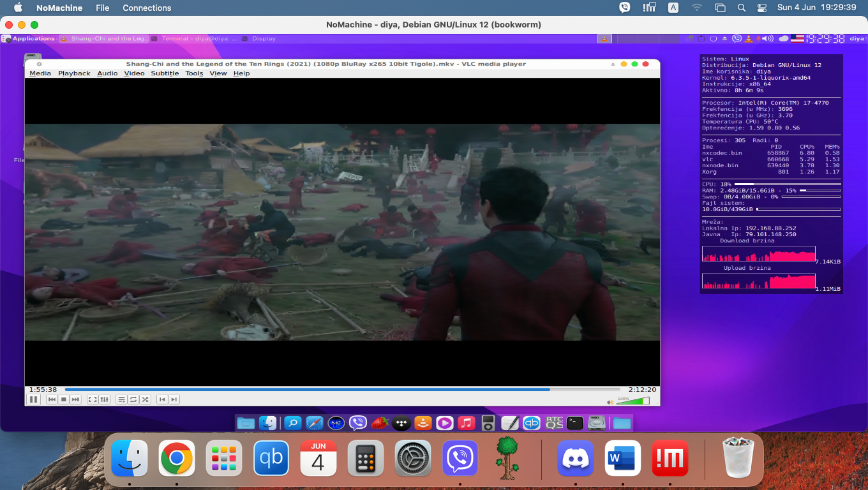Open the VLC Audio menu
Image resolution: width=868 pixels, height=490 pixels.
(x=107, y=73)
